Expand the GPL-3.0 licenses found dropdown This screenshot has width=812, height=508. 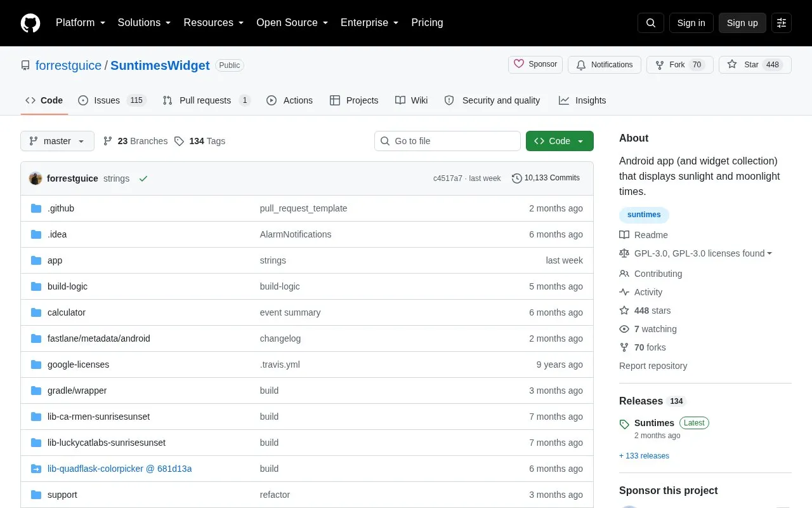pyautogui.click(x=704, y=253)
